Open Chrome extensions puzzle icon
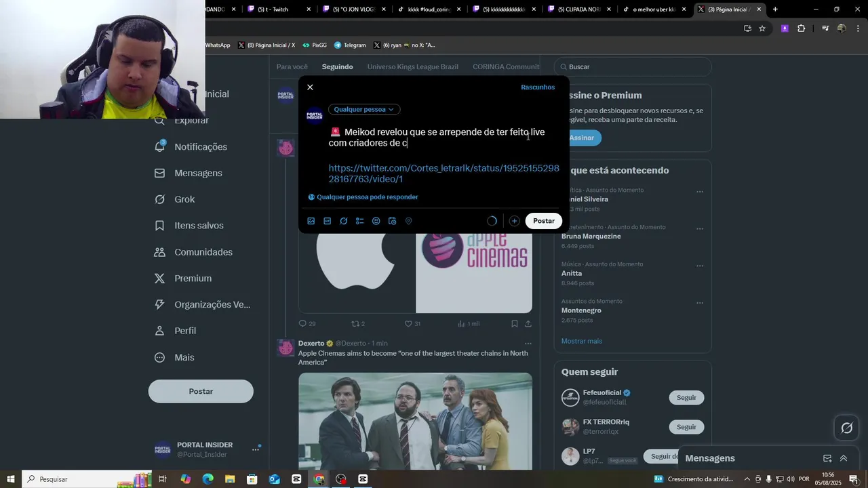Image resolution: width=868 pixels, height=488 pixels. coord(802,28)
